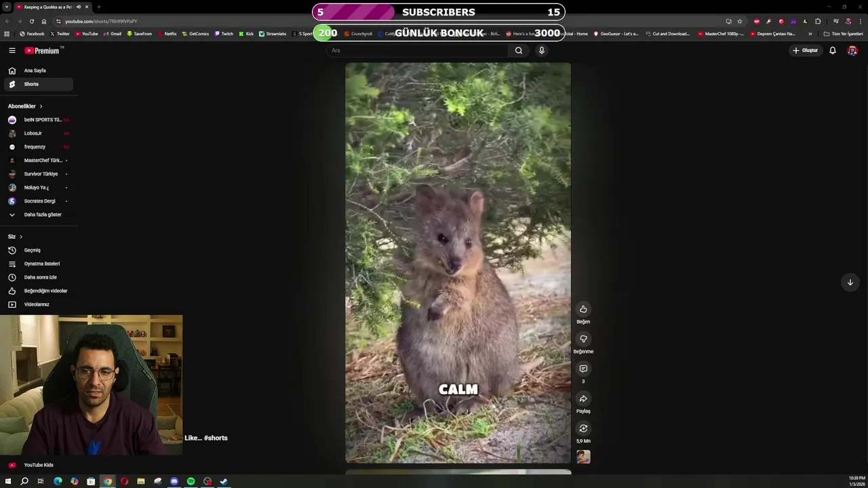Click the Oluştur create button
Screen dimensions: 868x488
pos(805,50)
